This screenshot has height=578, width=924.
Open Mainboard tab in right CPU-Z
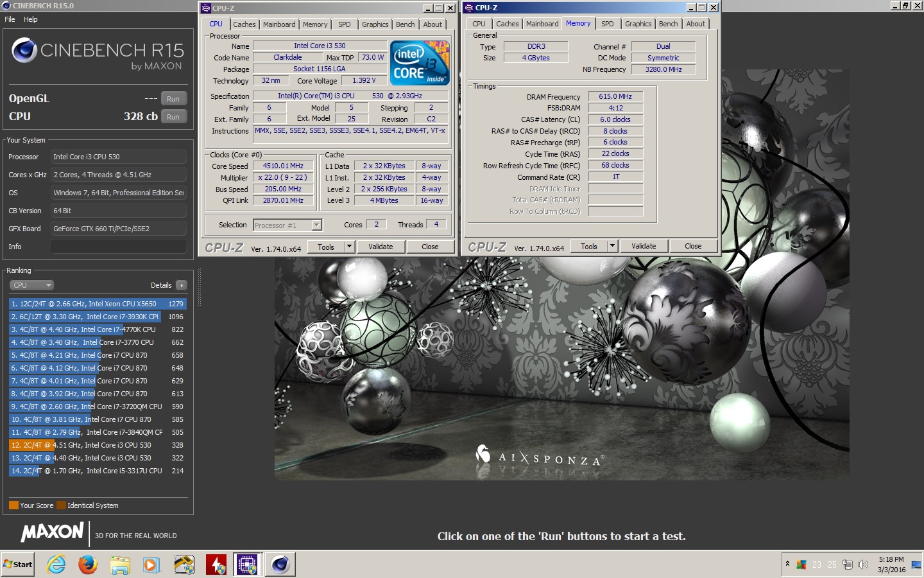pos(542,24)
